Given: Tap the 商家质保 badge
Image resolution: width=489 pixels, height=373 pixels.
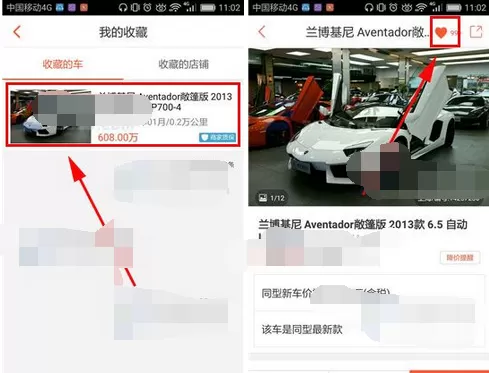Looking at the screenshot, I should tap(217, 137).
